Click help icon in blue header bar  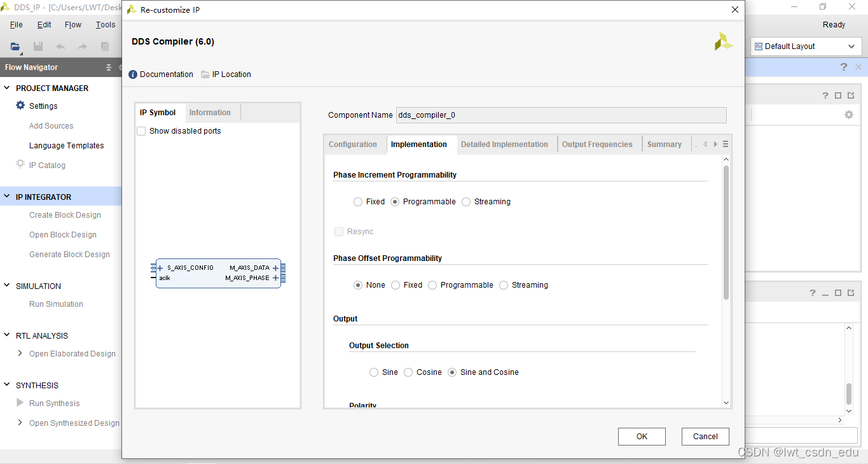[844, 67]
